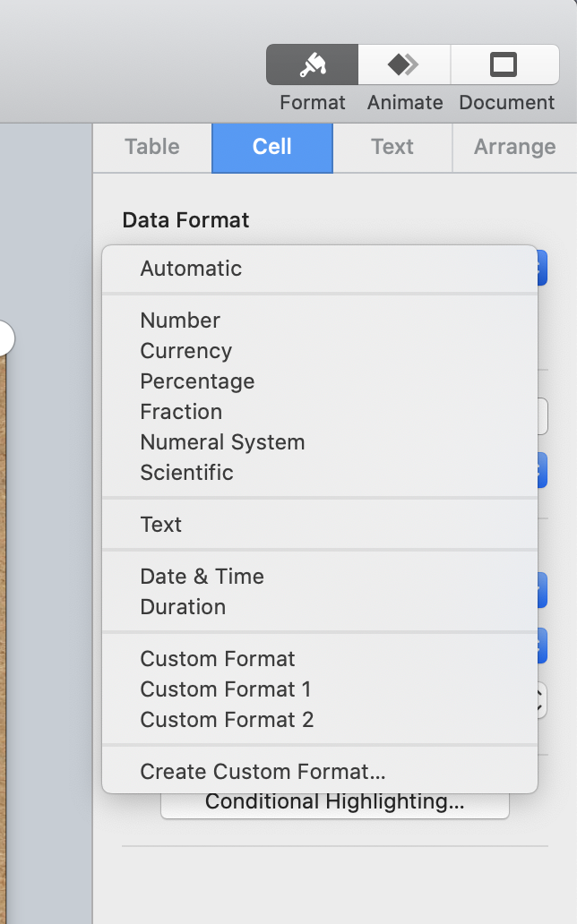Click Create Custom Format… entry

pos(263,772)
